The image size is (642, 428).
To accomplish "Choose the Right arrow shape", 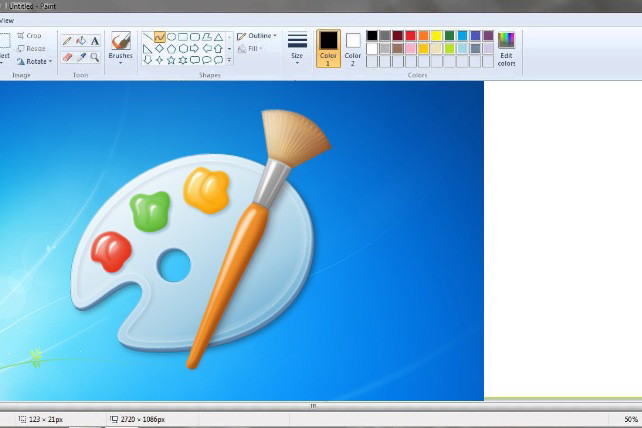I will (x=195, y=49).
